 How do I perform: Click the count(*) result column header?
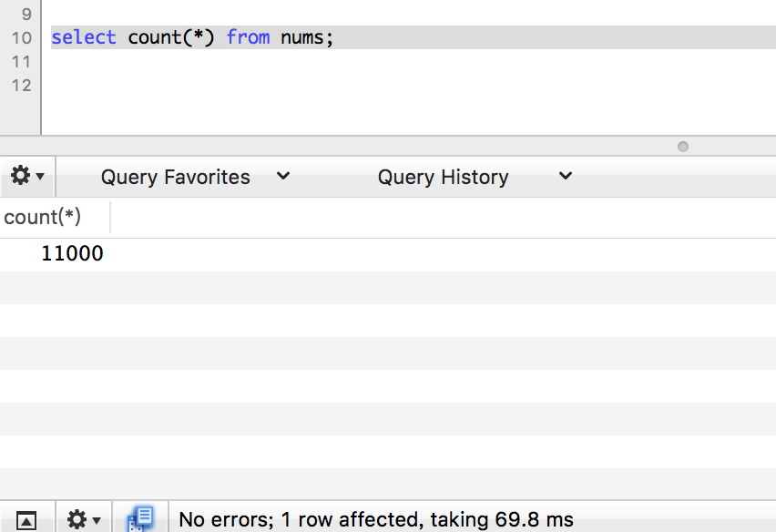[x=43, y=217]
